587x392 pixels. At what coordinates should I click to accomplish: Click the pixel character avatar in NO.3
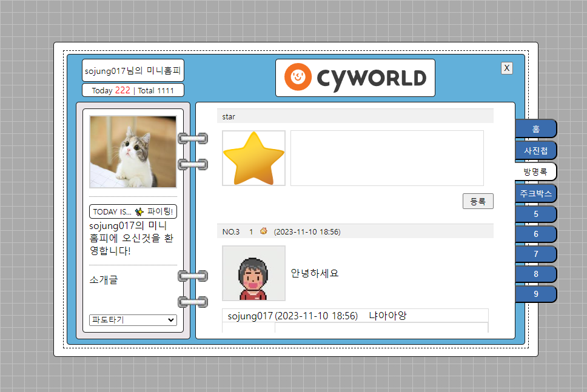(x=254, y=273)
